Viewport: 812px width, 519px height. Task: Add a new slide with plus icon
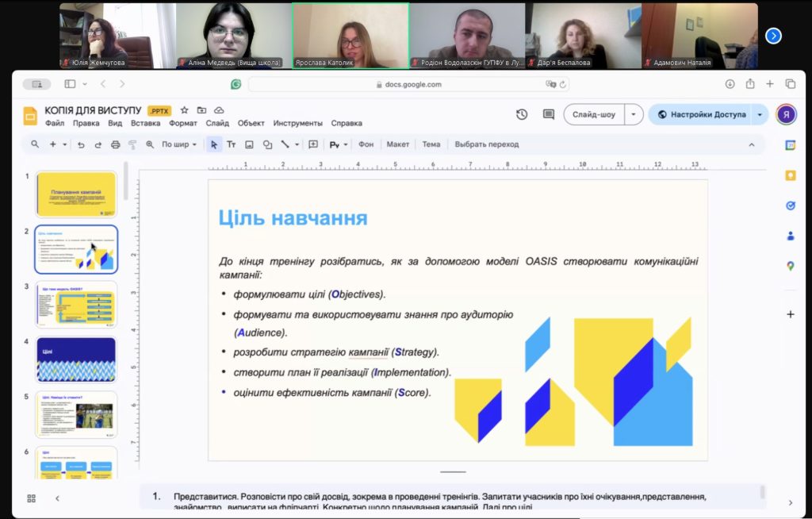(x=53, y=144)
